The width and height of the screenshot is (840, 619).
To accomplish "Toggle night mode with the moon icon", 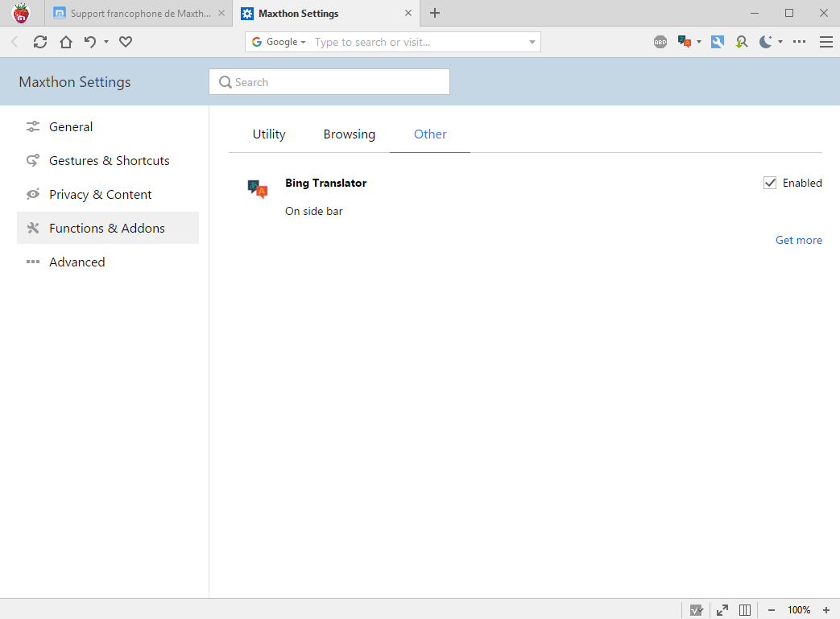I will (766, 42).
